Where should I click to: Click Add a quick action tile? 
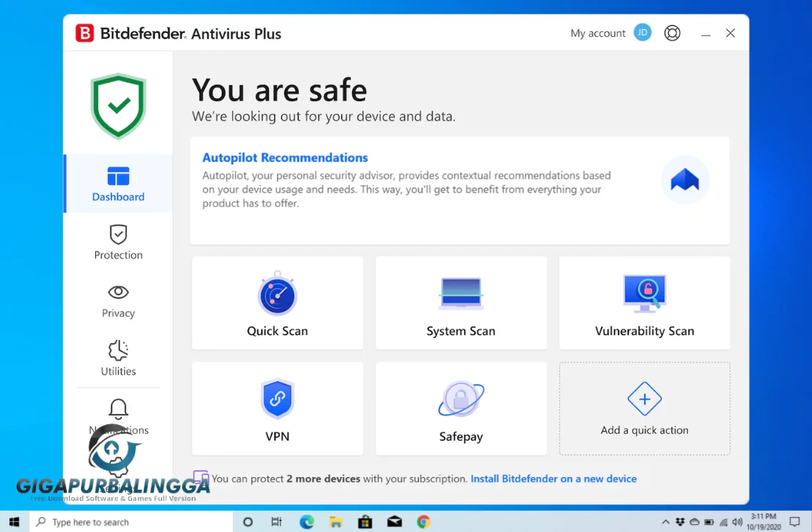[645, 409]
